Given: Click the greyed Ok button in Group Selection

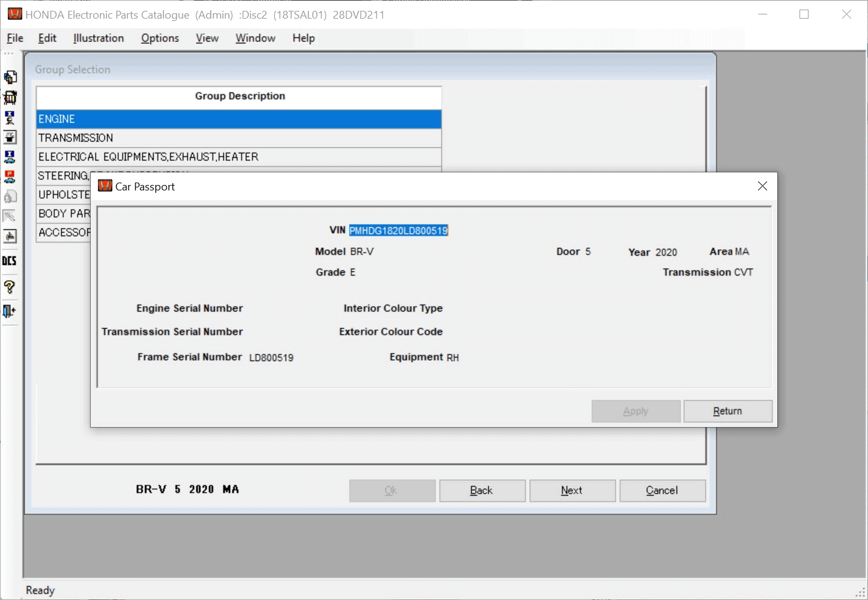Looking at the screenshot, I should click(392, 491).
